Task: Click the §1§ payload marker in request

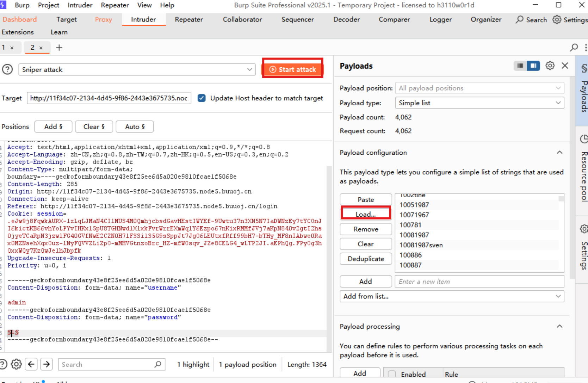Action: coord(13,332)
